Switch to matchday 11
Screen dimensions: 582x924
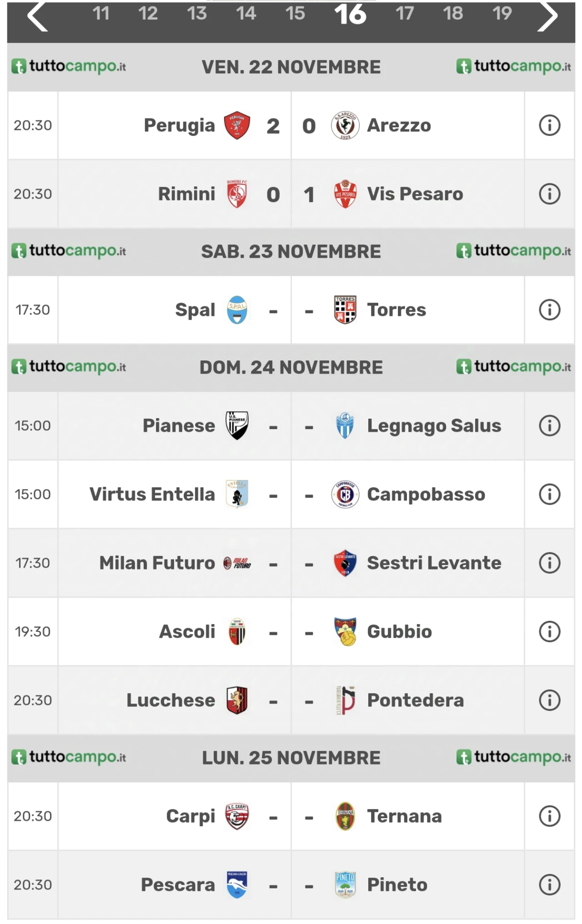point(101,14)
